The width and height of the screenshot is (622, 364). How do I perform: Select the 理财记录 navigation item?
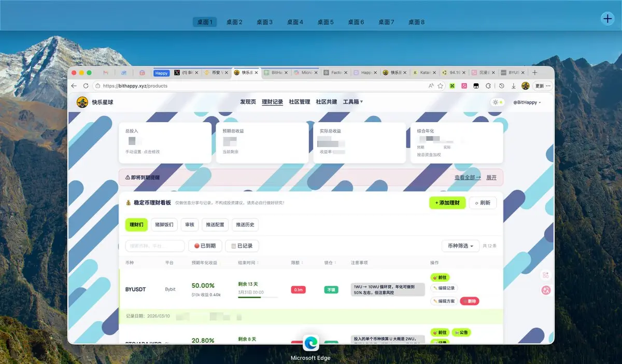[273, 102]
